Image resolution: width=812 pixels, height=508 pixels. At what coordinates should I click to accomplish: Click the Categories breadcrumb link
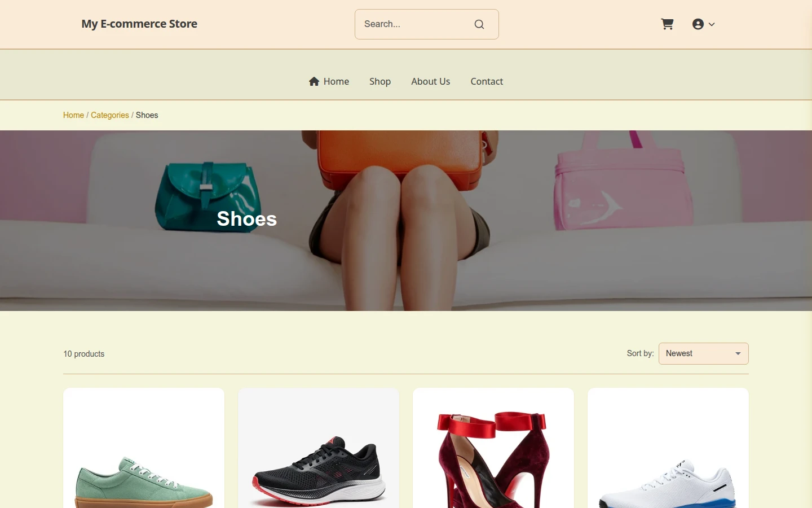(110, 115)
